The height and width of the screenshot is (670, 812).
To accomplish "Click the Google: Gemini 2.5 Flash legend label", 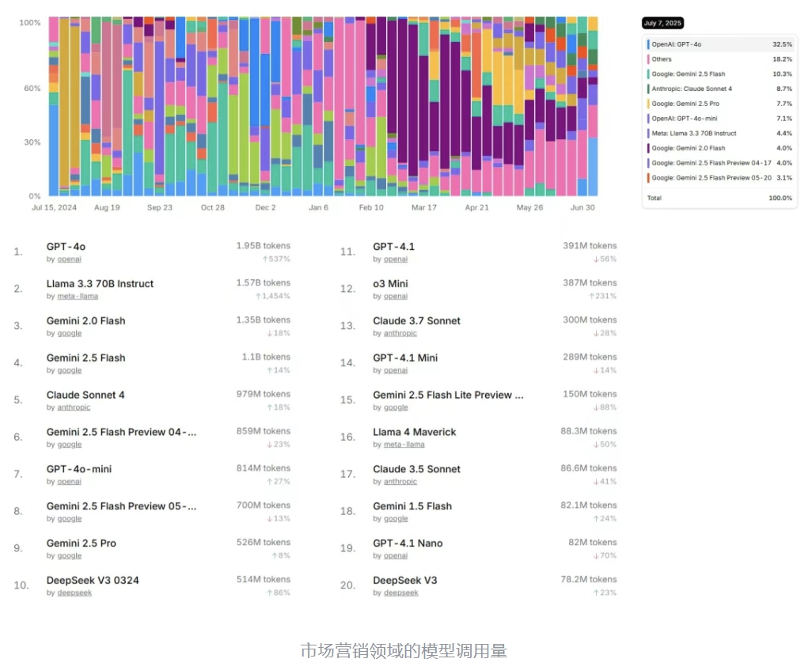I will click(x=689, y=74).
